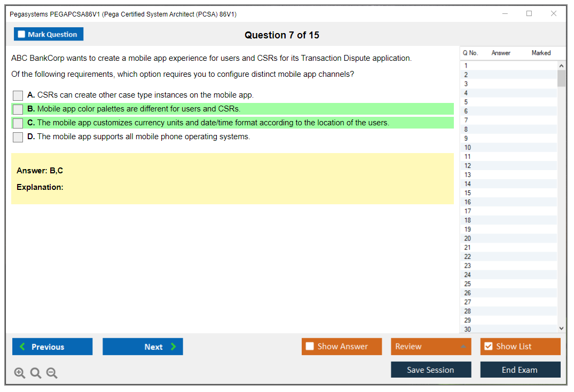Toggle the Mark Question checkbox
The image size is (574, 392).
click(x=22, y=35)
